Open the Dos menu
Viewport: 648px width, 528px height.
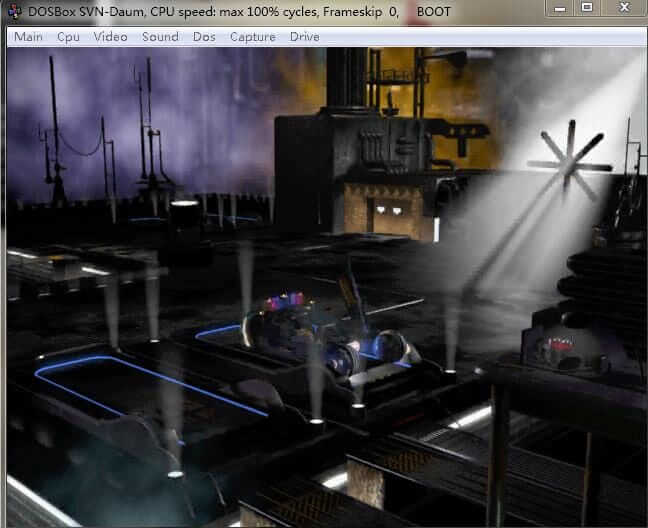pyautogui.click(x=204, y=37)
